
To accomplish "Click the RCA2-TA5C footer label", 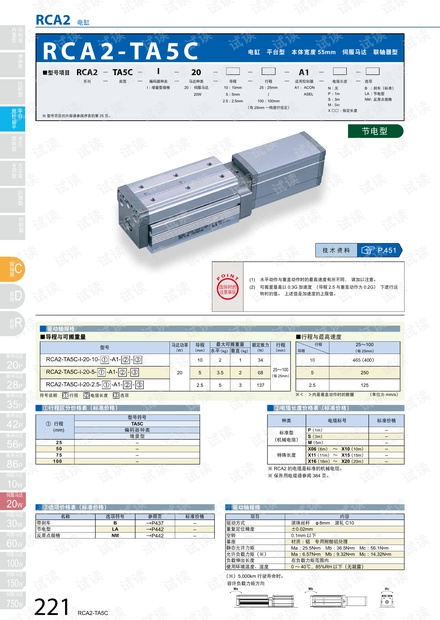I will pos(93,613).
